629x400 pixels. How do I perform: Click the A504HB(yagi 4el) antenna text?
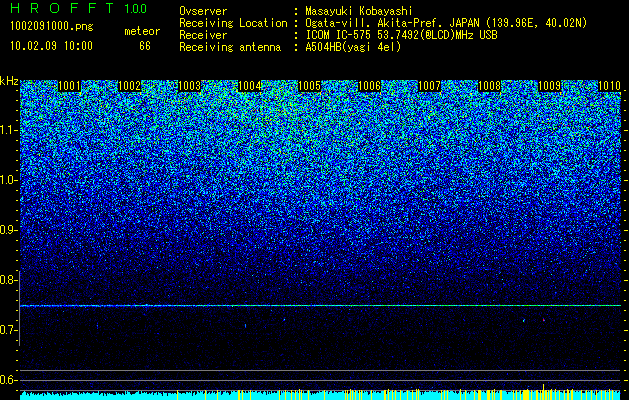353,47
